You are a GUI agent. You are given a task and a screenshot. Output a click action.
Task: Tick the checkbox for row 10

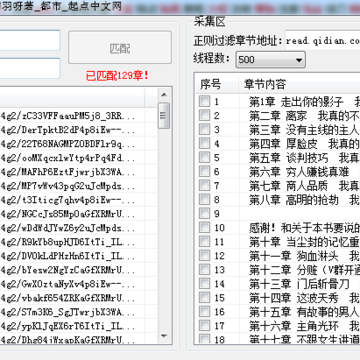204,228
